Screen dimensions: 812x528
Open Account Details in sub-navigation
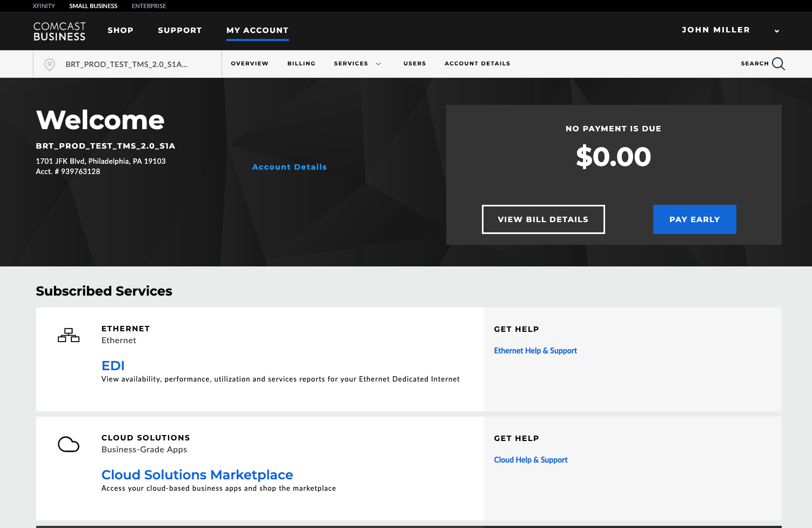click(x=478, y=64)
